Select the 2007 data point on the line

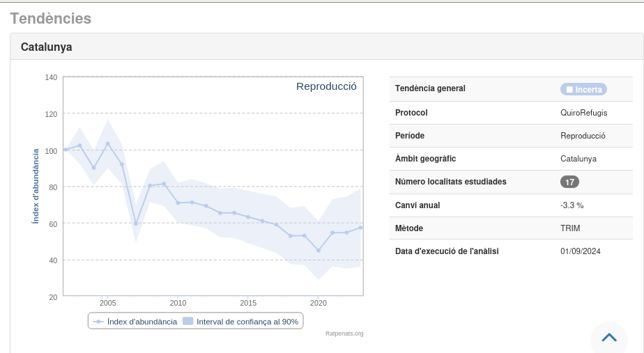point(136,224)
